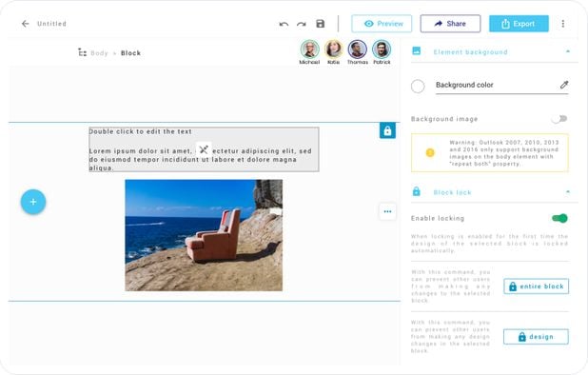Click the back arrow next to Untitled

(25, 24)
